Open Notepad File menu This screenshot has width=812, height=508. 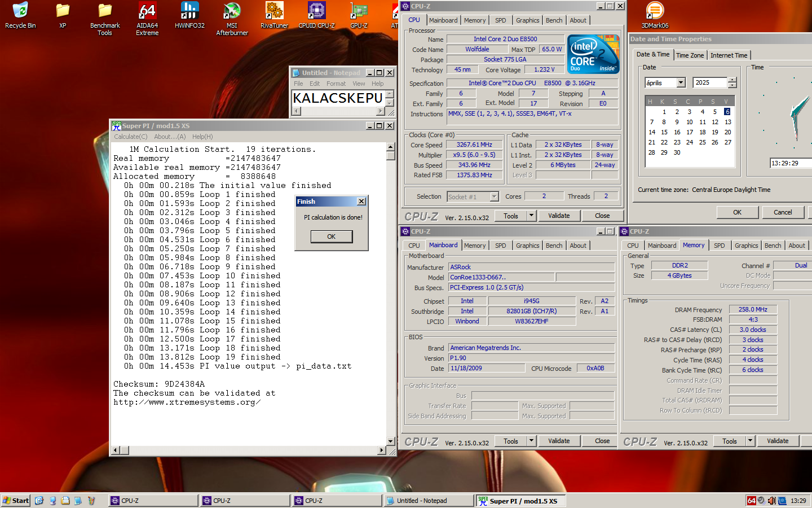(x=298, y=84)
